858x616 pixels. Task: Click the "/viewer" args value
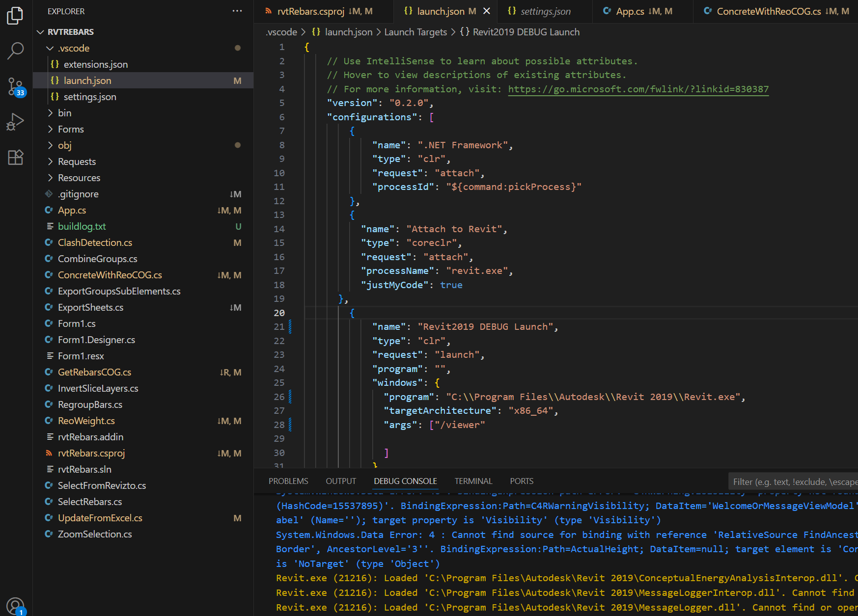pyautogui.click(x=460, y=425)
